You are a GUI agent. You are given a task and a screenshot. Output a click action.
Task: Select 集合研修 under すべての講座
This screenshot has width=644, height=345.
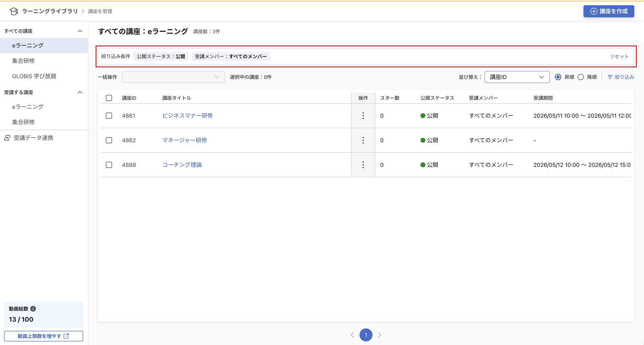point(23,61)
